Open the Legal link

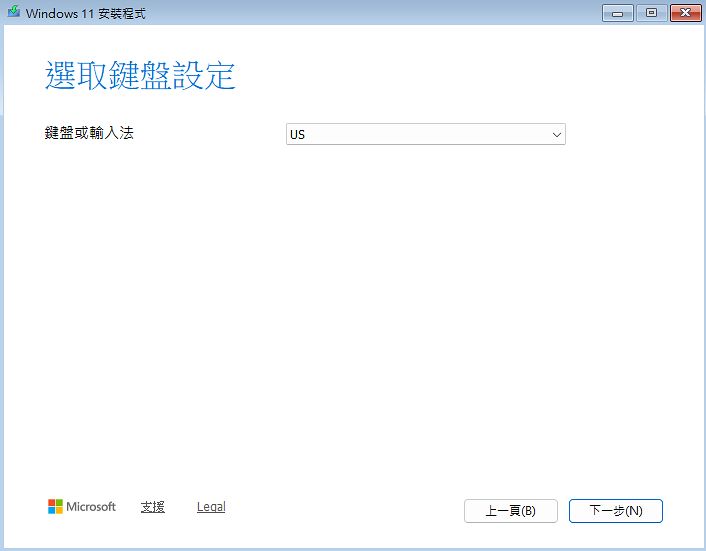(x=211, y=507)
